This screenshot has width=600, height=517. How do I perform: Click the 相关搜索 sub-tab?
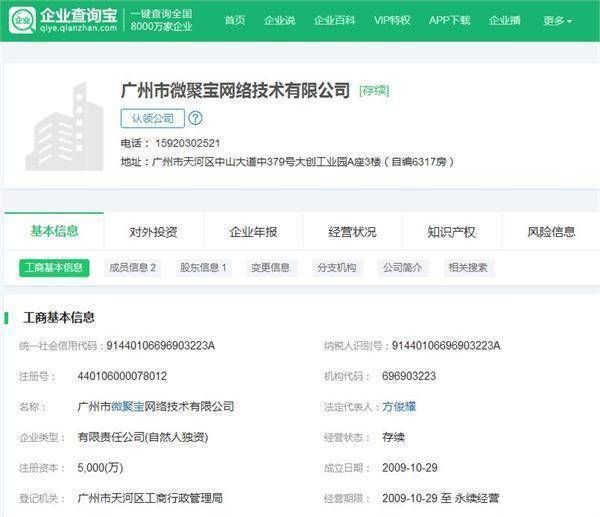468,268
